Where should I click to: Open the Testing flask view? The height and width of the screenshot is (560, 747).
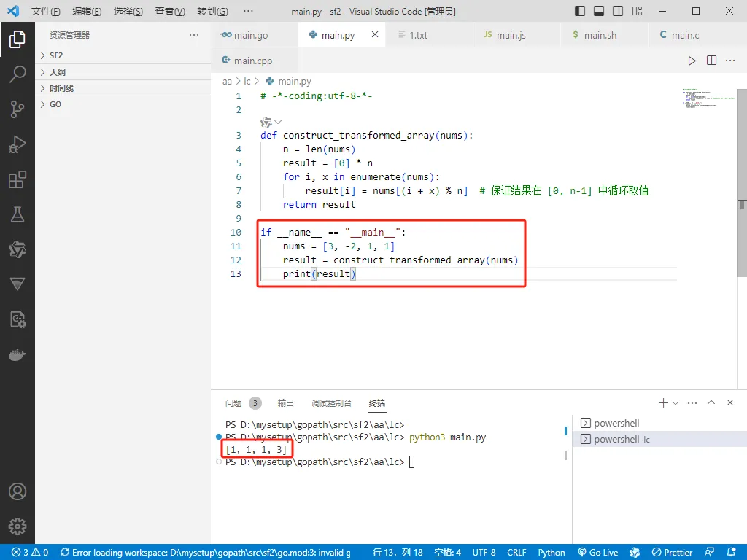pyautogui.click(x=18, y=215)
